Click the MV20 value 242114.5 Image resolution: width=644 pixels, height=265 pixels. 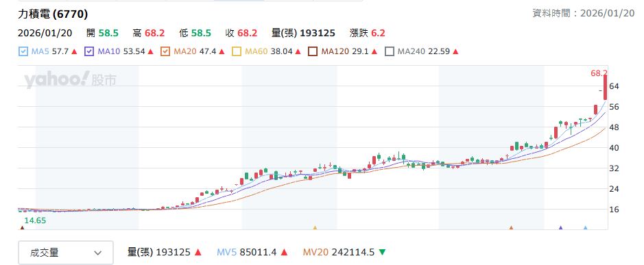click(353, 252)
